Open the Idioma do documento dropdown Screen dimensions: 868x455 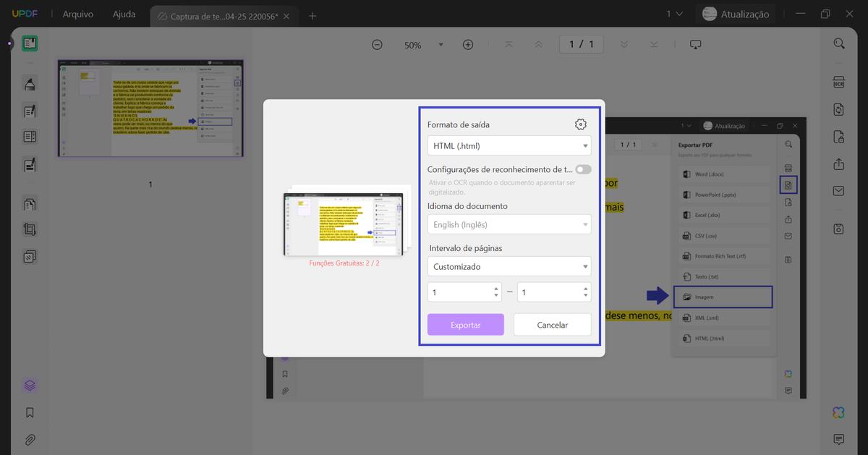(509, 224)
